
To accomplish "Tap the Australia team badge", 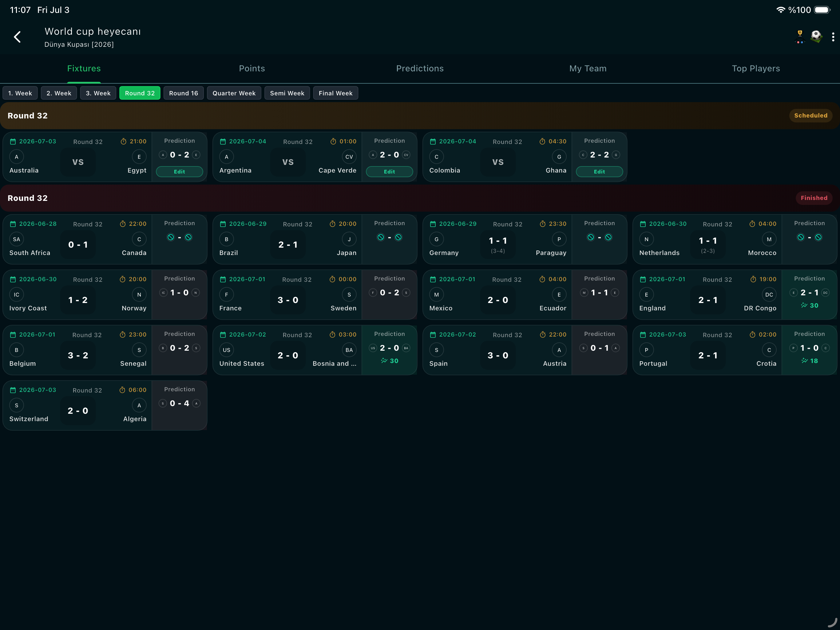I will pyautogui.click(x=16, y=157).
